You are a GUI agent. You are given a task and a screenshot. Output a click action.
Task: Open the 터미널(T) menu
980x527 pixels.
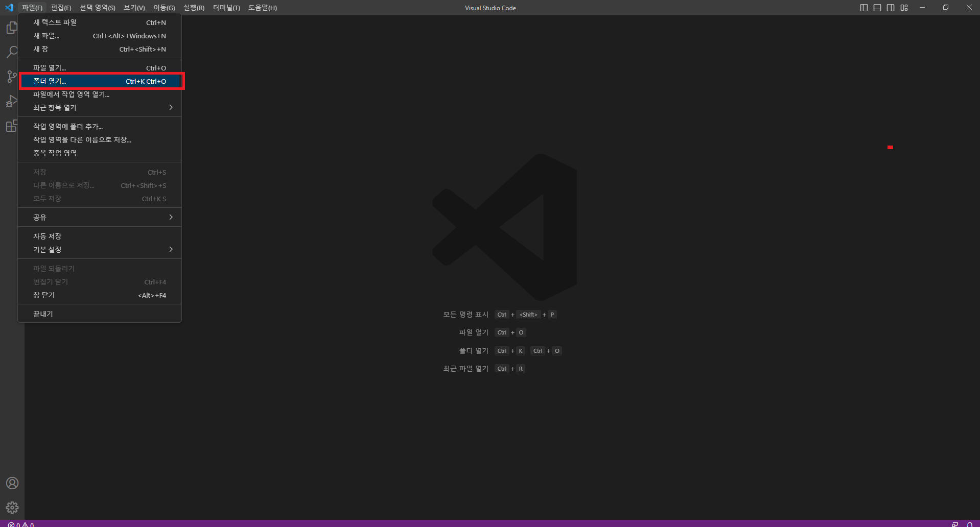click(x=226, y=8)
